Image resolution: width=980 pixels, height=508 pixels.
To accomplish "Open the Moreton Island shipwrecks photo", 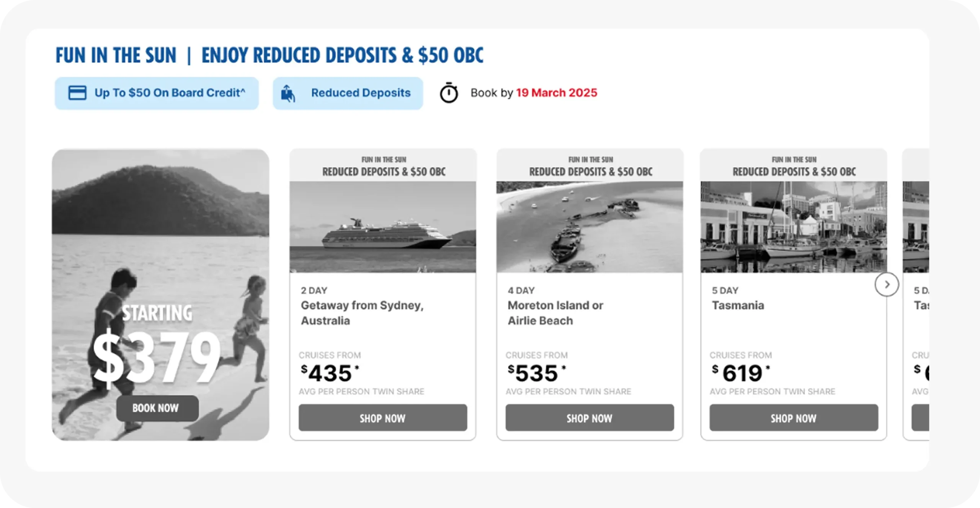I will pyautogui.click(x=590, y=227).
